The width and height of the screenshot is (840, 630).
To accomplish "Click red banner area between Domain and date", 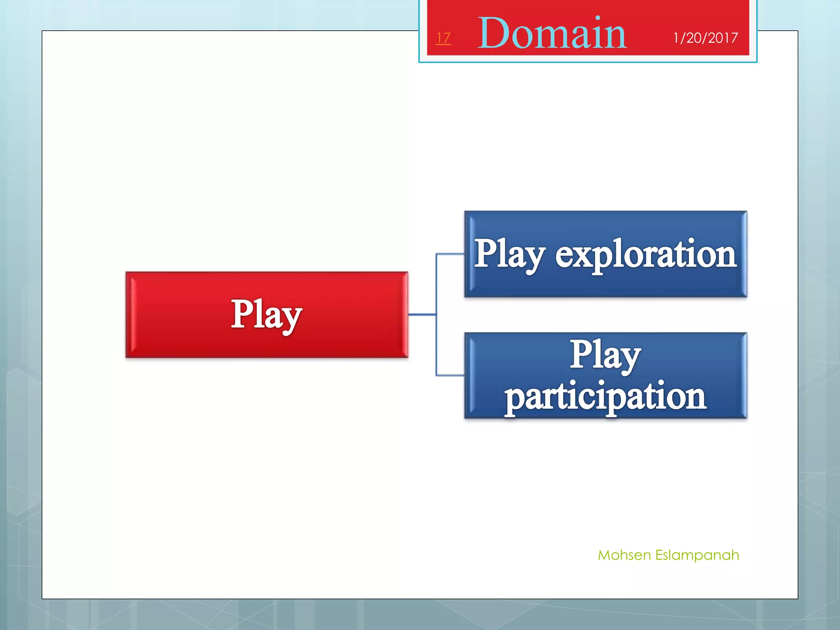I will 650,33.
